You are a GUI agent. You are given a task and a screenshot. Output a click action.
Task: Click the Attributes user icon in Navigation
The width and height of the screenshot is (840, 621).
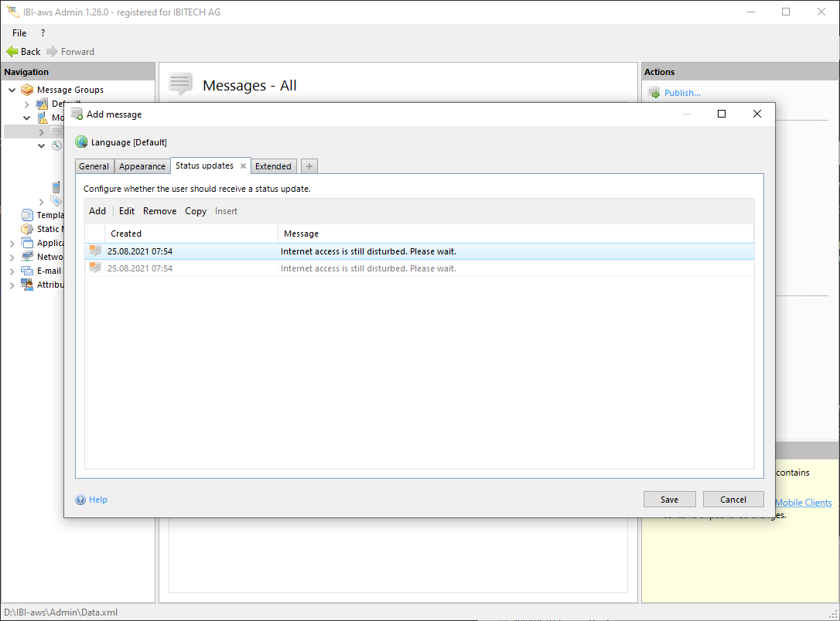(27, 285)
